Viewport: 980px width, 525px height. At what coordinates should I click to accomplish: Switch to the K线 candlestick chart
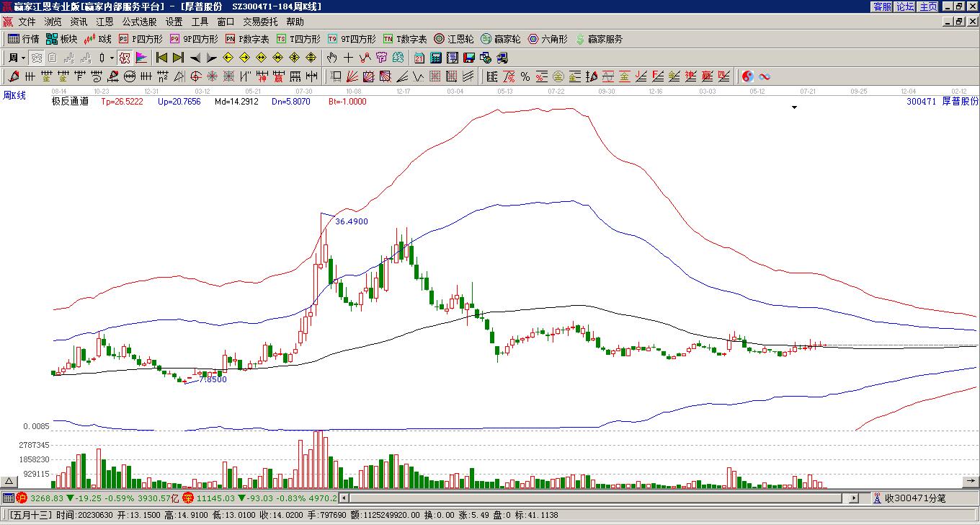tap(99, 39)
